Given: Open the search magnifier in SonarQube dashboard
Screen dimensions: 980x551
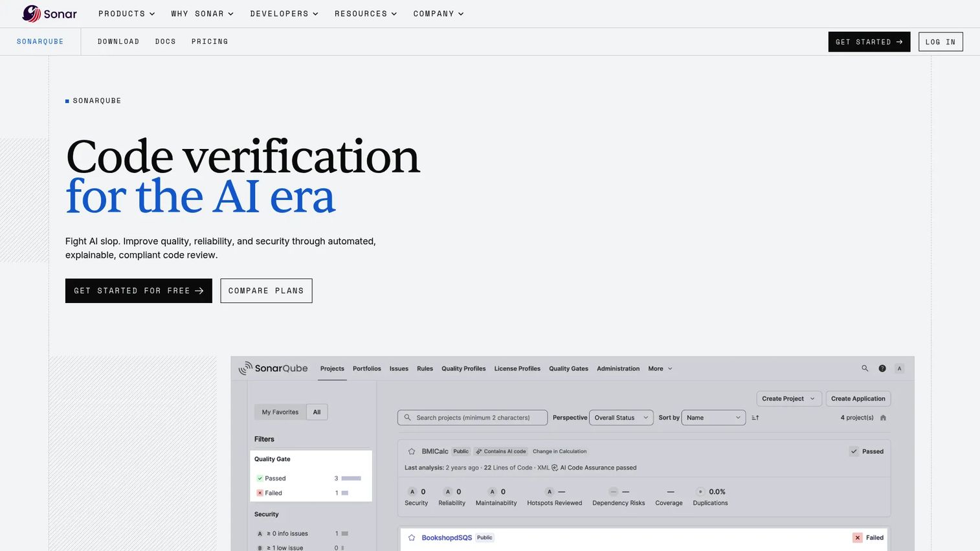Looking at the screenshot, I should (x=865, y=368).
